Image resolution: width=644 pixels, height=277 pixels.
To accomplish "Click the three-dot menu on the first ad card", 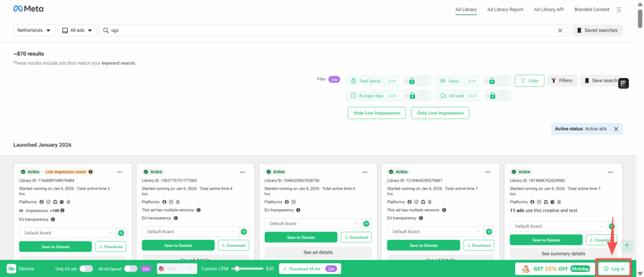I will pyautogui.click(x=119, y=171).
